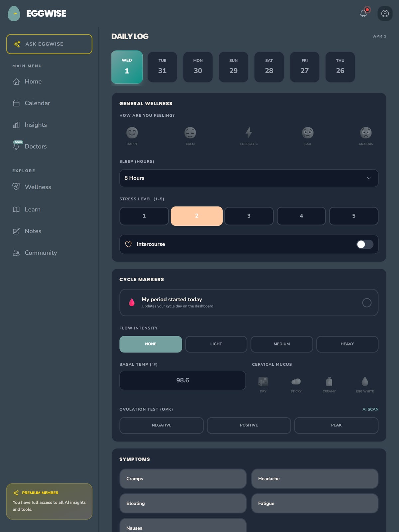Set stress level to 4
Viewport: 399px width, 532px height.
(301, 216)
